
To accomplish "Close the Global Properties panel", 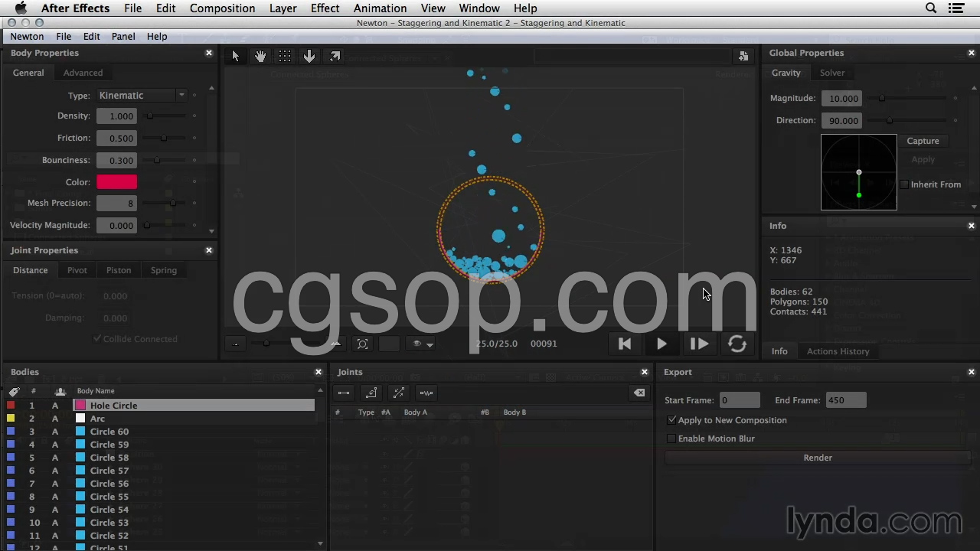I will 972,53.
